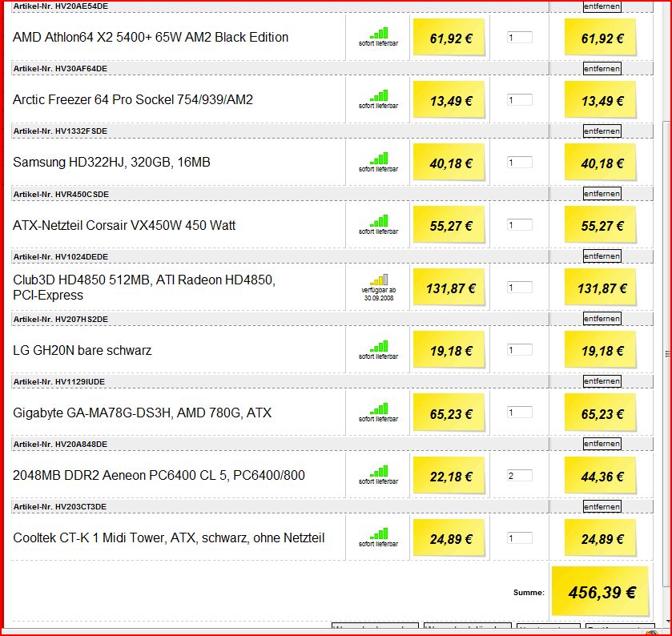Click total price 44,36 € for Aeneon memory
The height and width of the screenshot is (636, 672).
pyautogui.click(x=601, y=476)
